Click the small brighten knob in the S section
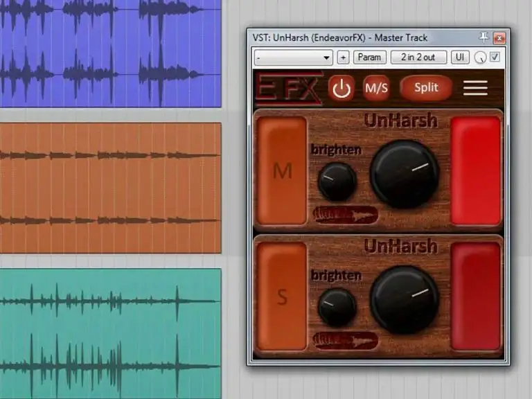532x399 pixels. point(337,308)
